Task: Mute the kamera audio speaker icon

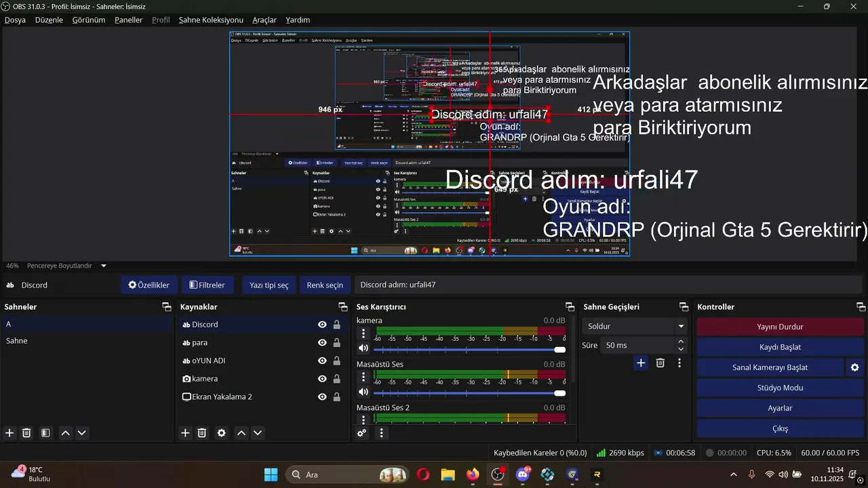Action: click(x=363, y=348)
